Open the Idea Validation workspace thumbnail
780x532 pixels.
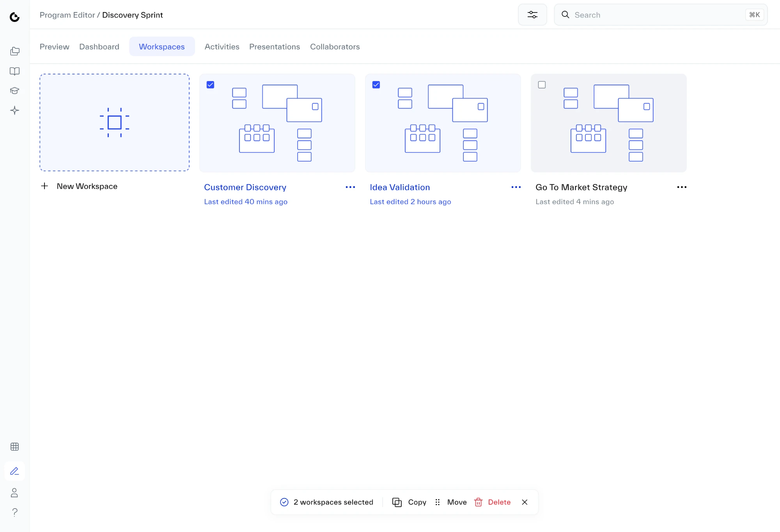click(x=443, y=123)
